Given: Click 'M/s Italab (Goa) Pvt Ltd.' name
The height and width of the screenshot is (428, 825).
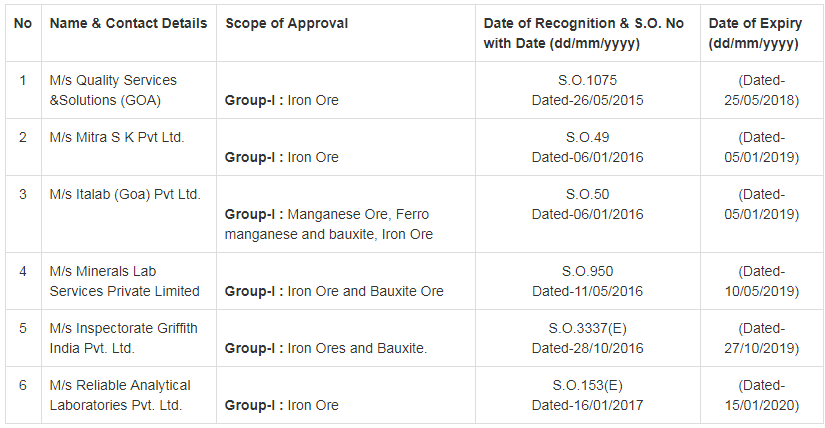Looking at the screenshot, I should (x=125, y=194).
